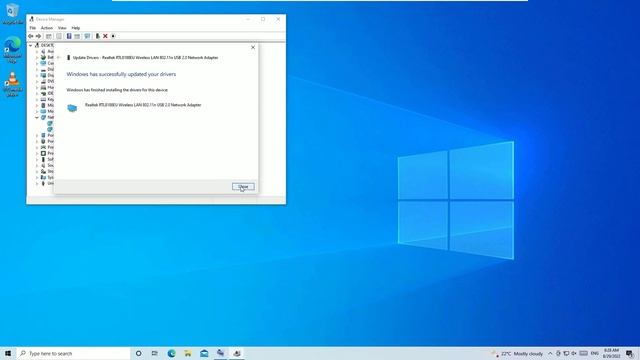Open the View menu in Device Manager
The width and height of the screenshot is (640, 360).
(62, 28)
